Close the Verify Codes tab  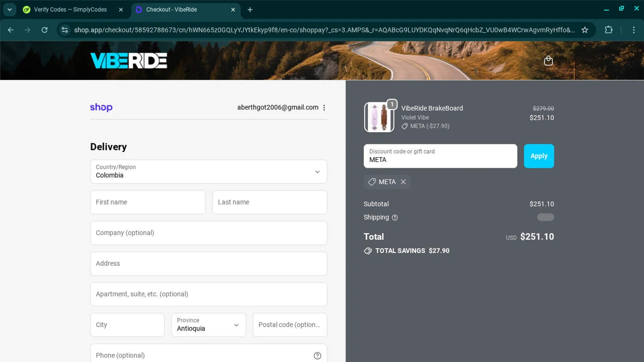[121, 9]
